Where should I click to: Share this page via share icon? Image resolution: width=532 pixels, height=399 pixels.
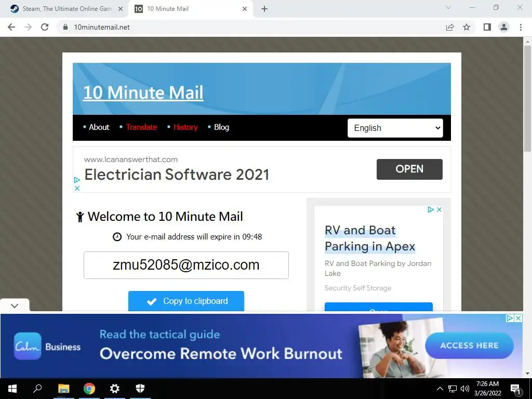click(x=450, y=27)
